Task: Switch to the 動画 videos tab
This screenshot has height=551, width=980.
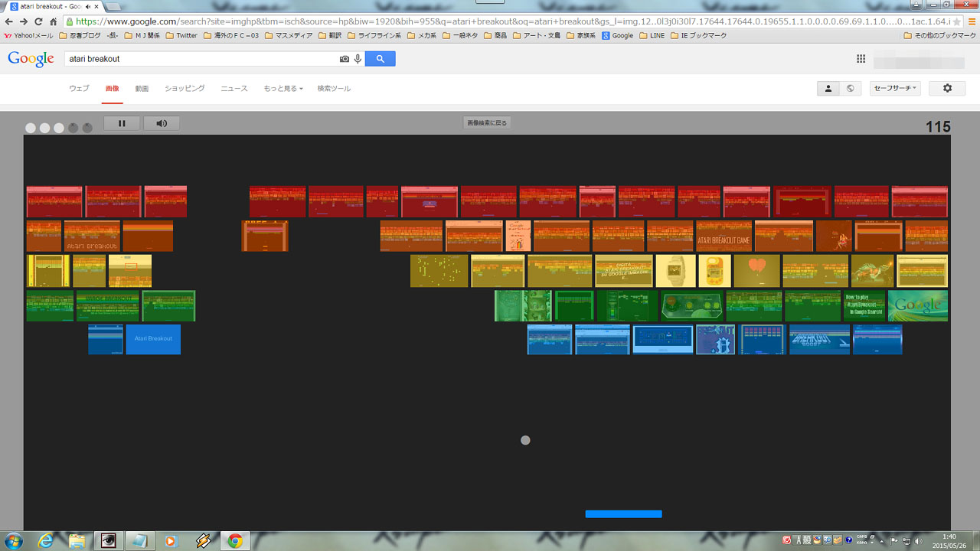Action: [142, 89]
